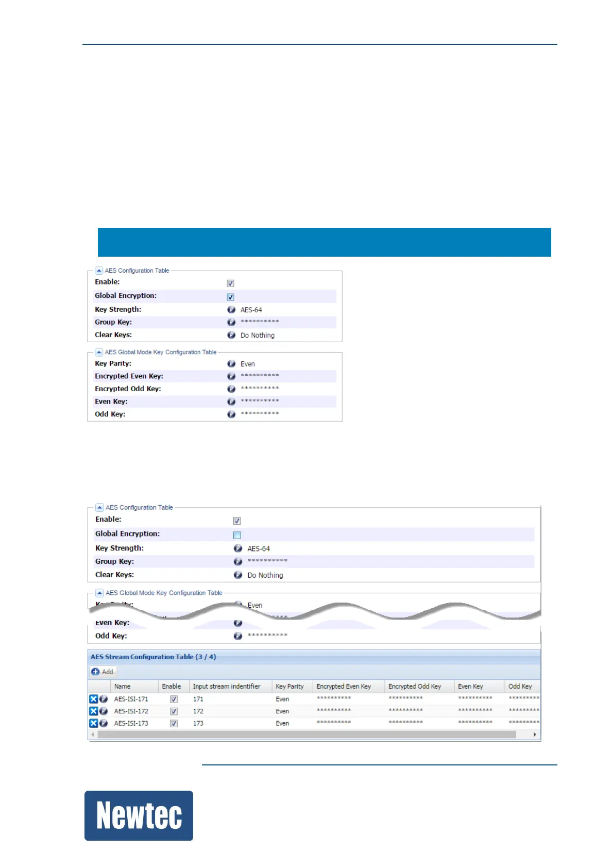Collapse upper AES Global Mode Key Configuration Table
The height and width of the screenshot is (868, 613).
pos(99,353)
